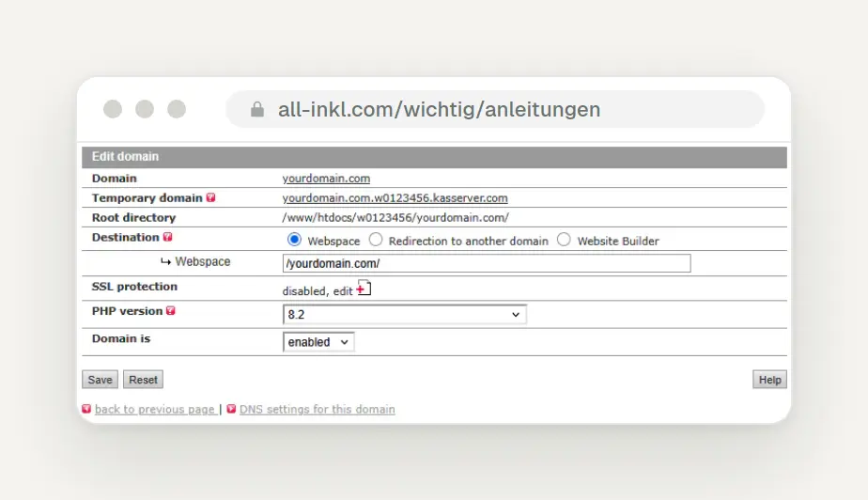Click the 'Domain is' label
This screenshot has width=868, height=500.
pyautogui.click(x=120, y=338)
